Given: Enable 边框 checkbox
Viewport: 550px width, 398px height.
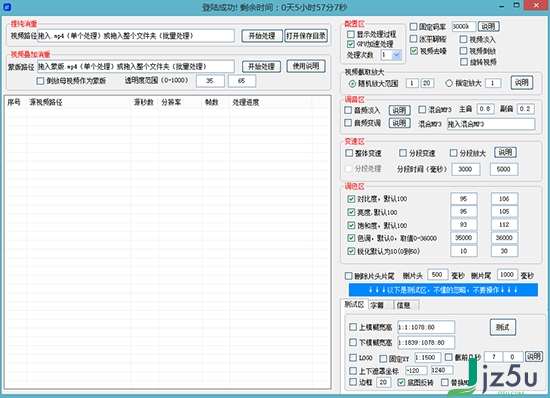Looking at the screenshot, I should (353, 382).
